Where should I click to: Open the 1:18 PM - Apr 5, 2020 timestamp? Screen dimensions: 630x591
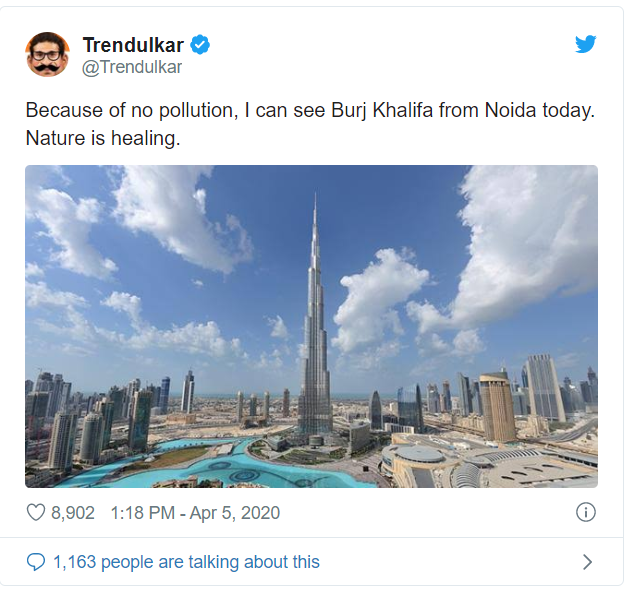click(x=196, y=513)
